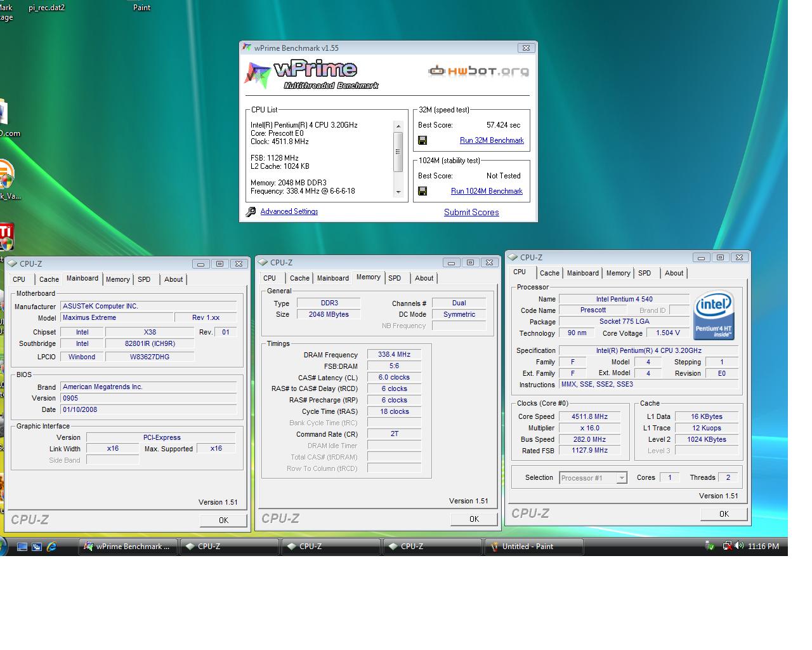Open About tab in Mainboard CPU-Z window

pyautogui.click(x=173, y=279)
